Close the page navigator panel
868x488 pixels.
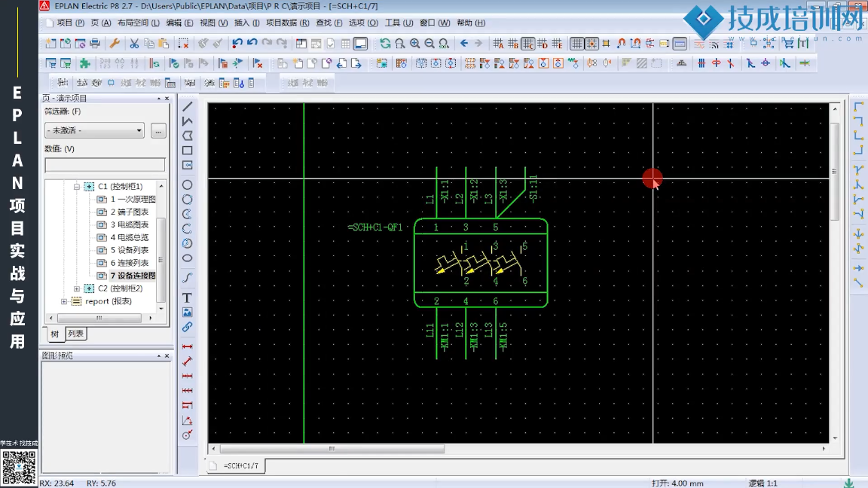pos(167,99)
